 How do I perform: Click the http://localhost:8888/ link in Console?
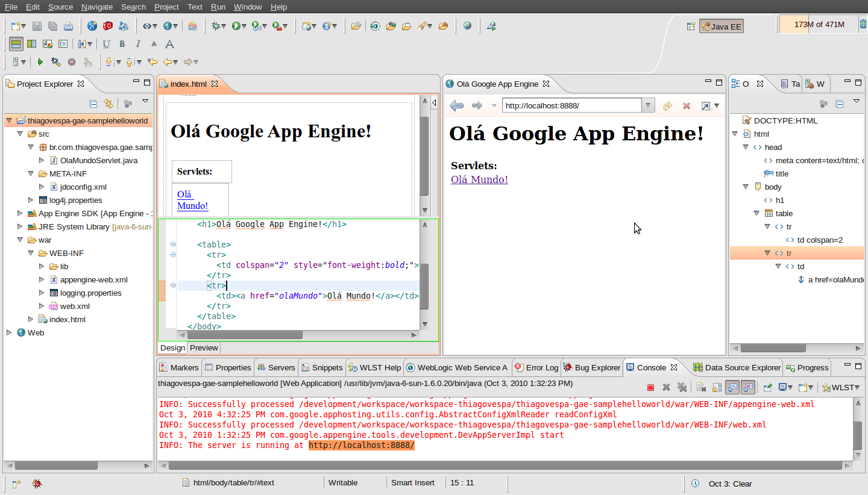tap(362, 445)
